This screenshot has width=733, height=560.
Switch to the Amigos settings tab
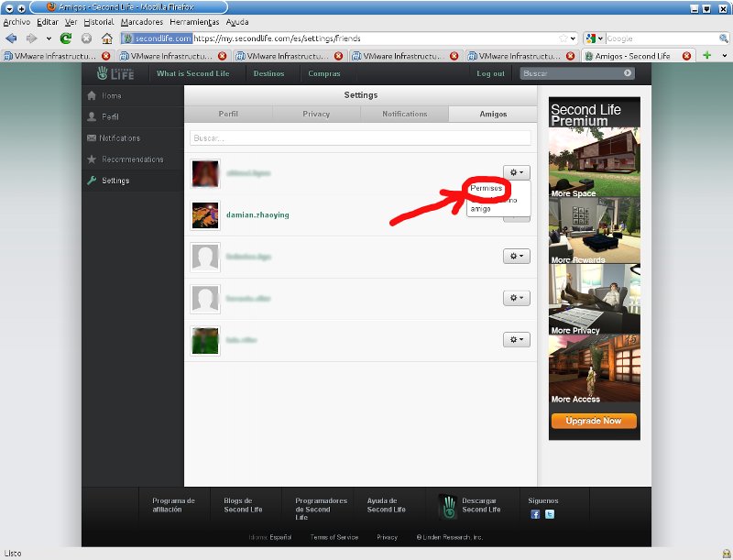coord(493,114)
